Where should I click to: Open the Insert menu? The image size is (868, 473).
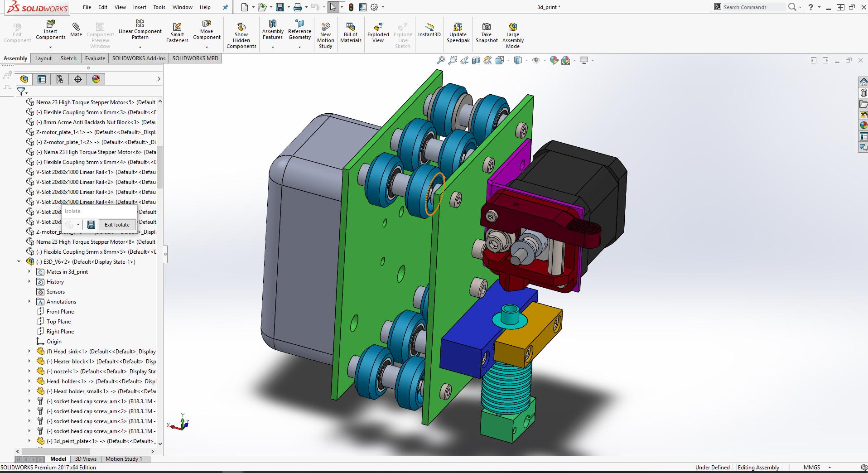point(140,7)
